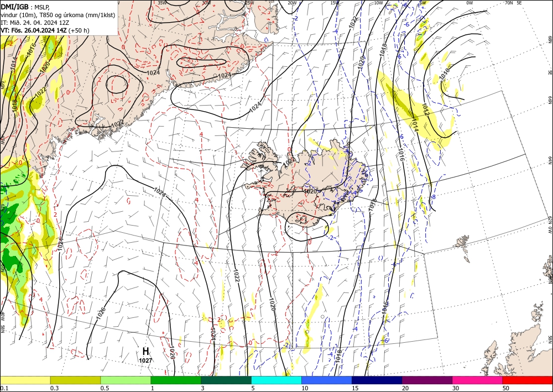This screenshot has height=392, width=553.
Task: Click the '1027' pressure value under H
Action: (145, 360)
